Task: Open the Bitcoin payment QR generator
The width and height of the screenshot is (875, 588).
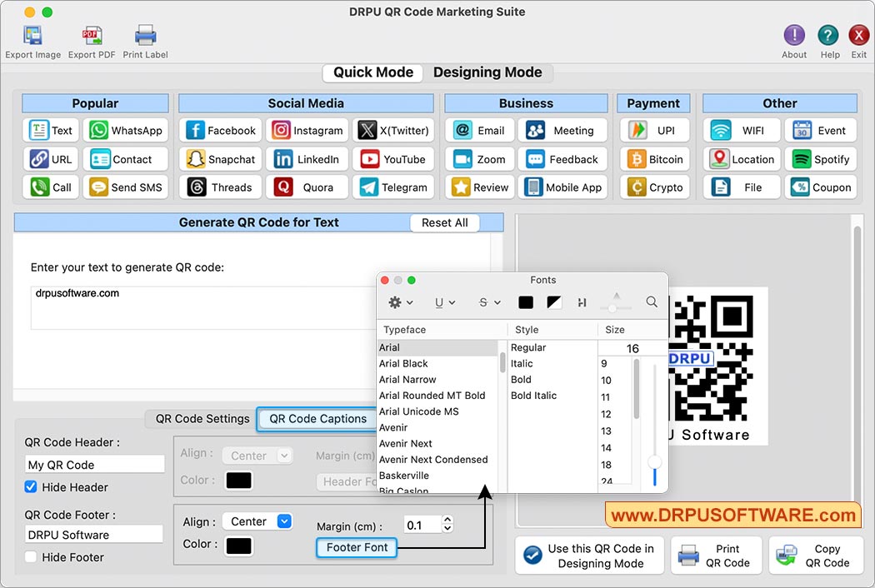Action: [x=654, y=158]
